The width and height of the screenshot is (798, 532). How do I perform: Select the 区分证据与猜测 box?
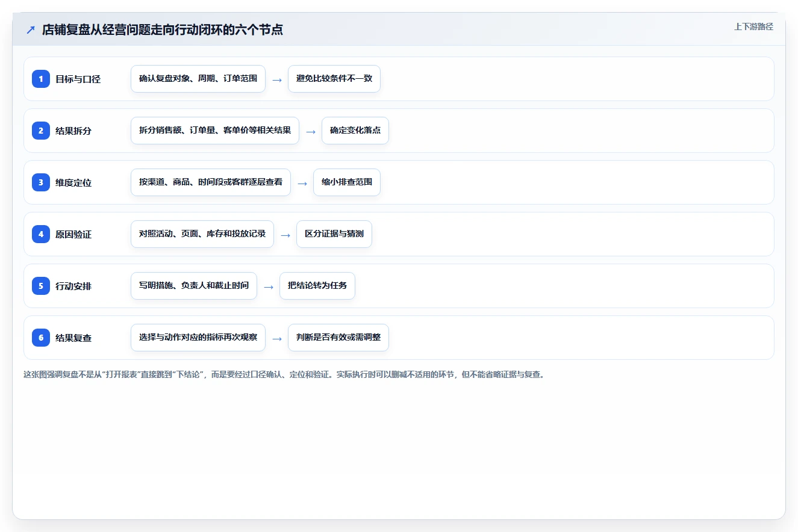[334, 234]
